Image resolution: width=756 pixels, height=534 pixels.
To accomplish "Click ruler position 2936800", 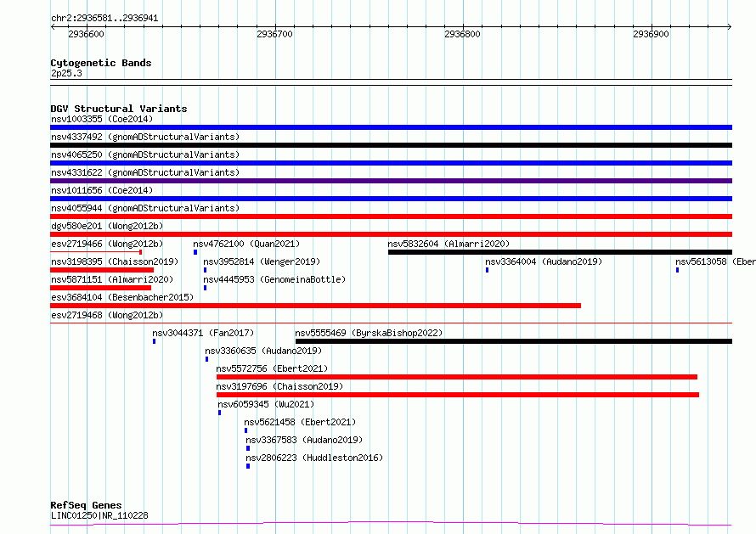I will click(x=462, y=34).
